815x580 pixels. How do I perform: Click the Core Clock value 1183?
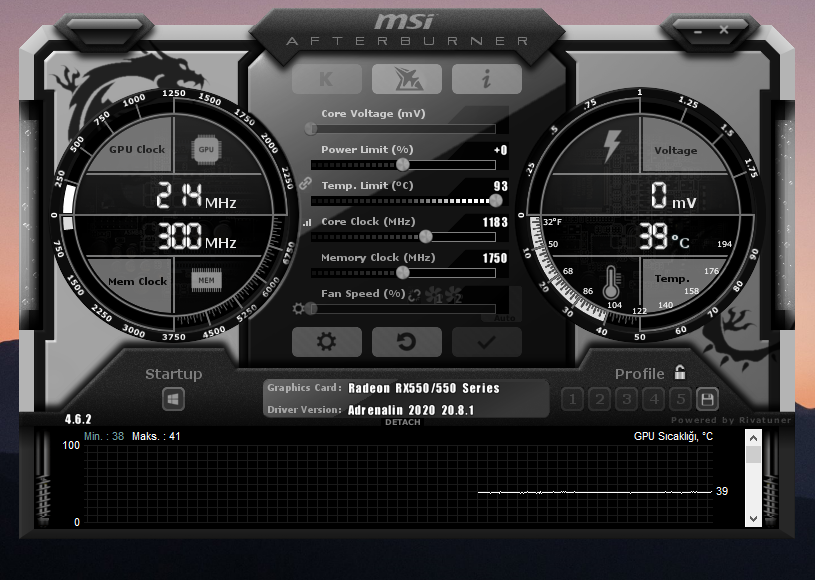(x=495, y=222)
